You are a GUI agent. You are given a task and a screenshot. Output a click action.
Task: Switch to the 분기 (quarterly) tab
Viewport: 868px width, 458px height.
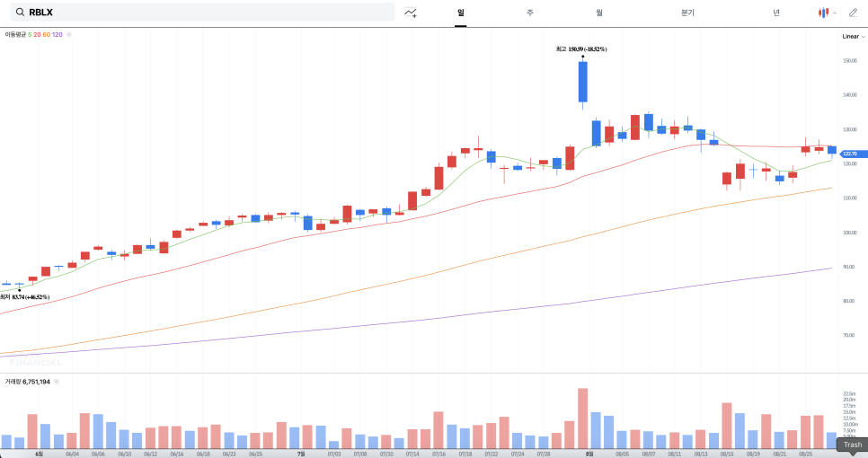pyautogui.click(x=687, y=13)
